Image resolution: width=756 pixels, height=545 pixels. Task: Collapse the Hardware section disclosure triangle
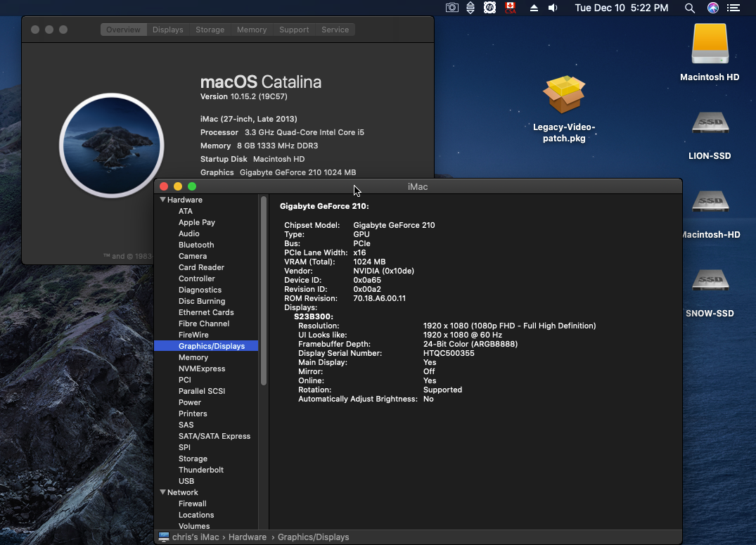click(x=162, y=200)
